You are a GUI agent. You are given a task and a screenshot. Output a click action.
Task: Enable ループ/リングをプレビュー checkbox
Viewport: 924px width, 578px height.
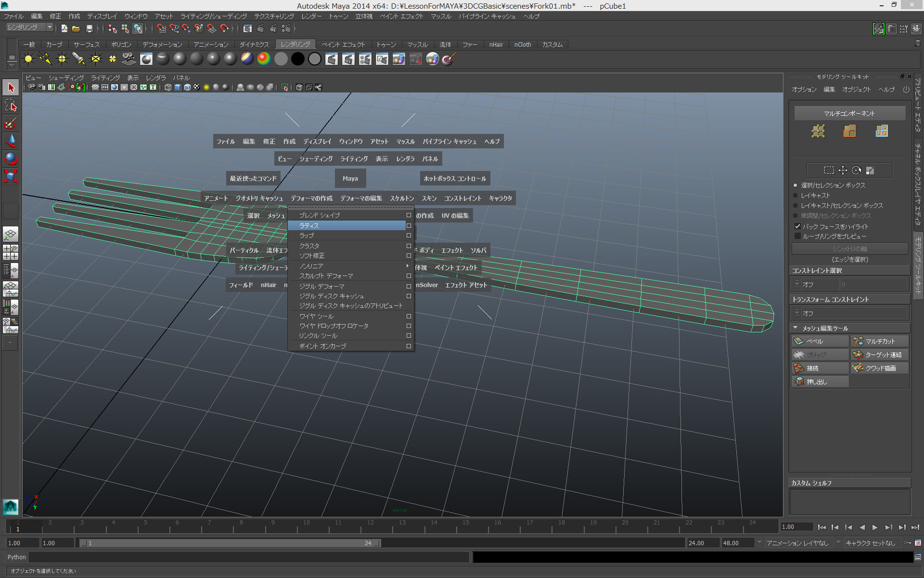click(797, 236)
